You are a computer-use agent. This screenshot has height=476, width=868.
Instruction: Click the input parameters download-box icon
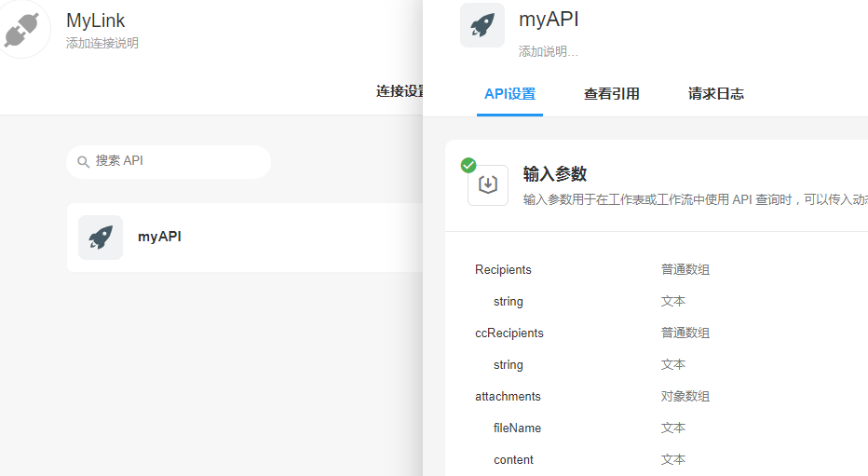click(488, 185)
